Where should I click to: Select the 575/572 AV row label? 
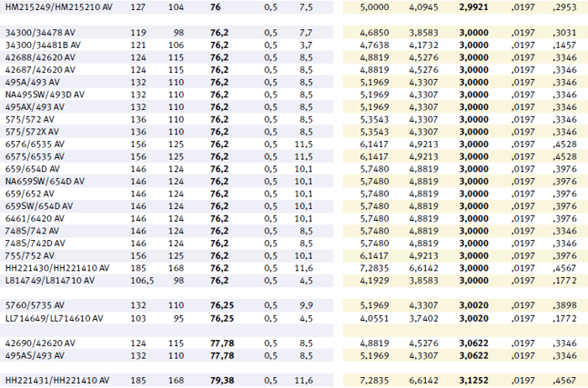pos(29,119)
